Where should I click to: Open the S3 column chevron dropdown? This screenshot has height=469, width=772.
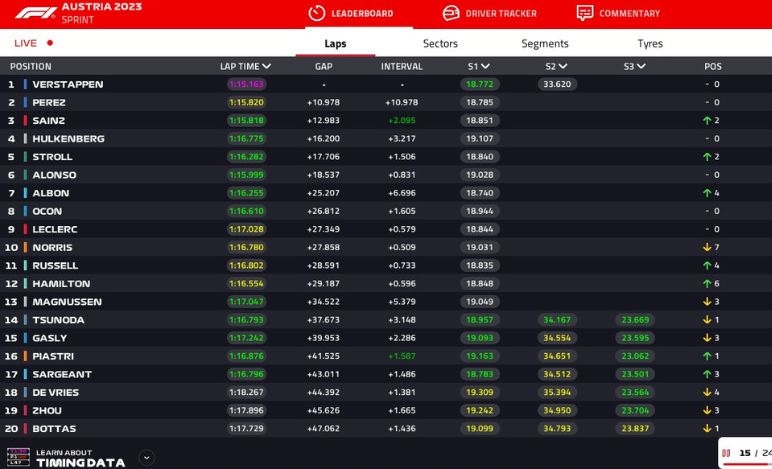click(x=641, y=67)
